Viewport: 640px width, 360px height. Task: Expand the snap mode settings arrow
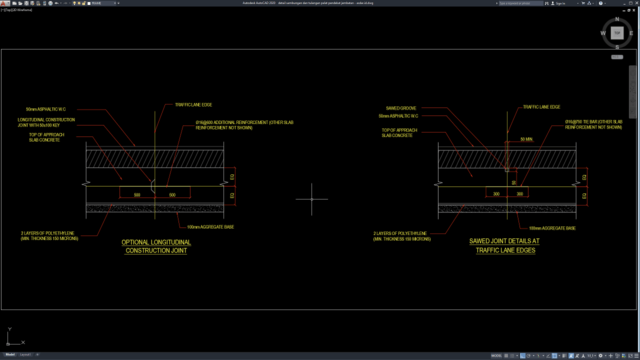(x=517, y=356)
